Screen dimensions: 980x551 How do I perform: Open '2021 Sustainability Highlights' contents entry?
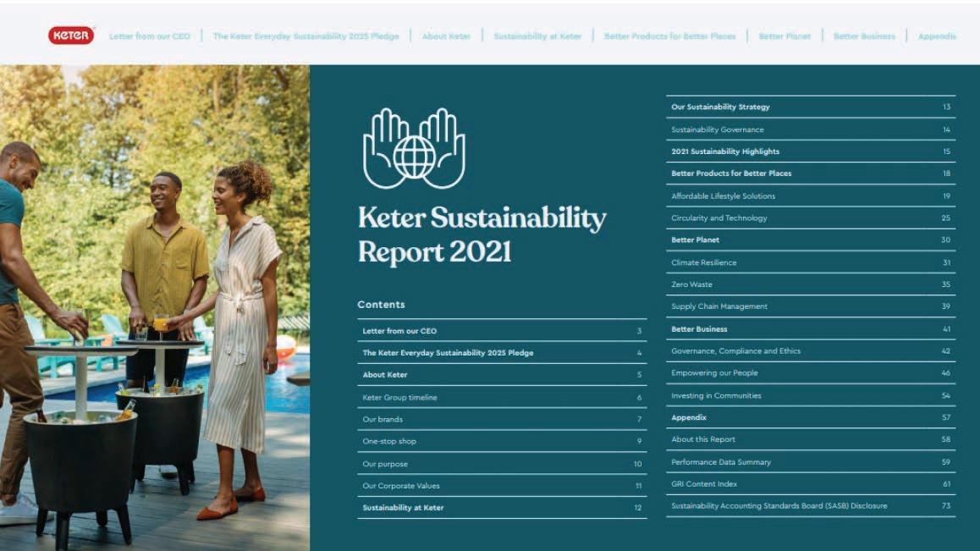click(x=811, y=152)
